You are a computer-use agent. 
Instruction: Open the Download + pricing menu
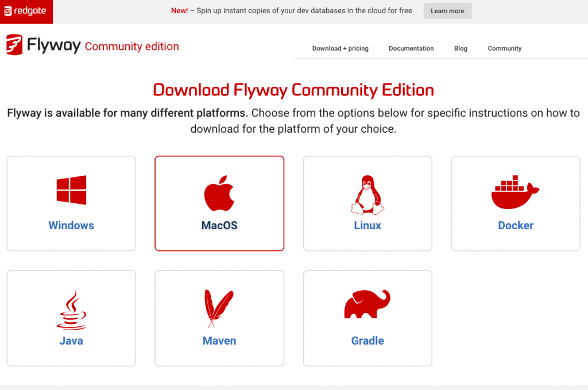click(x=340, y=48)
